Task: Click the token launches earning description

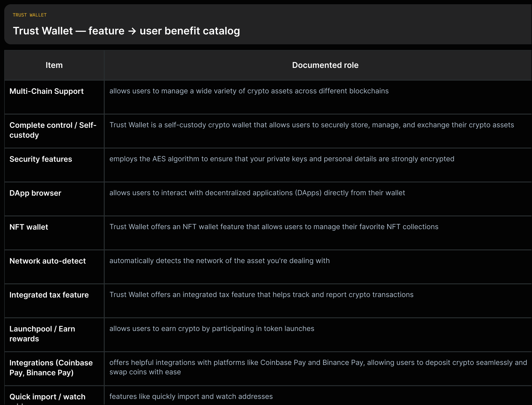Action: coord(212,329)
